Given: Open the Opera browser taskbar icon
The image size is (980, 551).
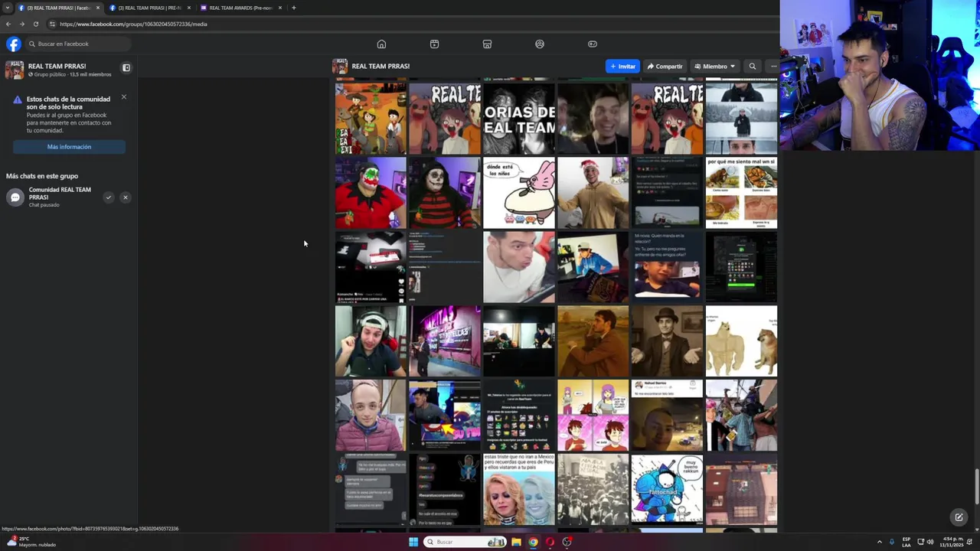Looking at the screenshot, I should 550,542.
